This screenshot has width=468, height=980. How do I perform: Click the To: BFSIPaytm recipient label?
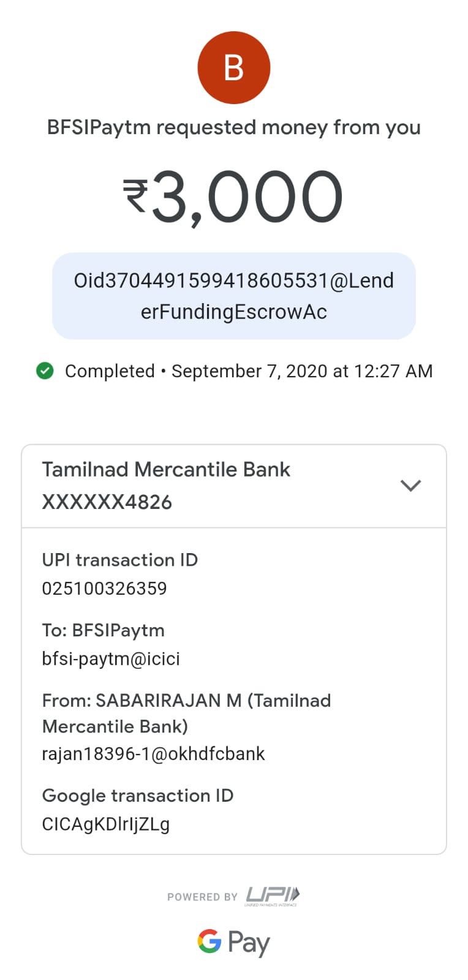(x=103, y=630)
